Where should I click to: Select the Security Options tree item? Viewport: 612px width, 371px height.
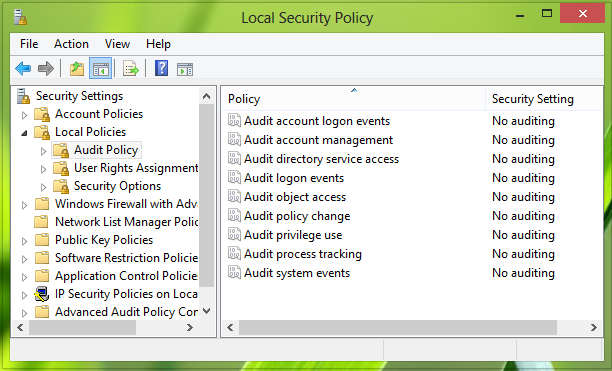pyautogui.click(x=117, y=186)
